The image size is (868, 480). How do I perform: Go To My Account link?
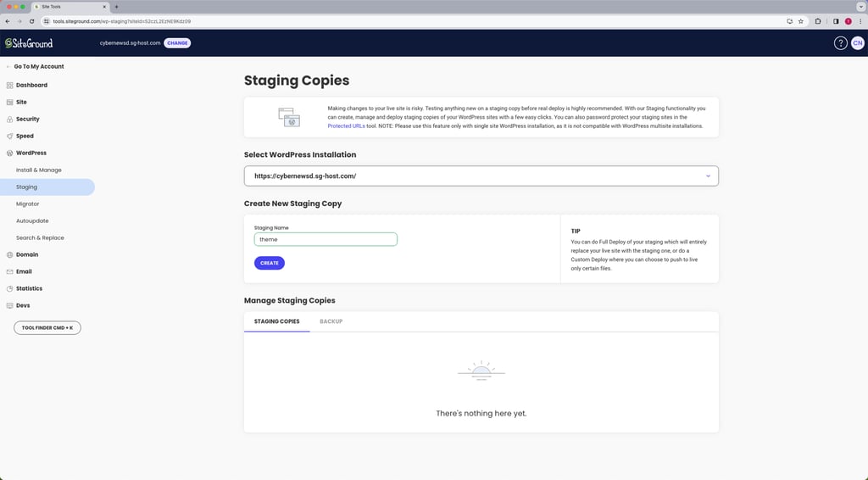point(39,66)
